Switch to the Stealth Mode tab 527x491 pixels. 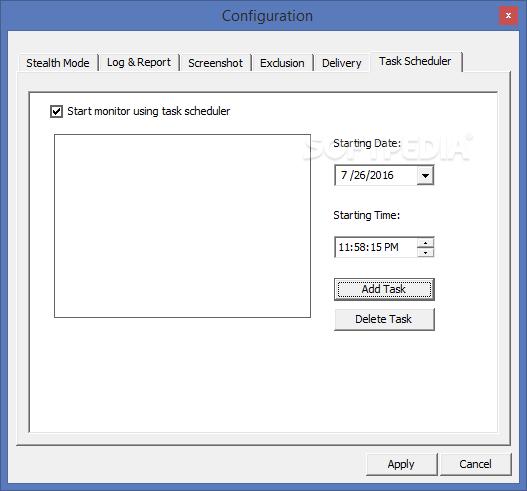coord(58,63)
